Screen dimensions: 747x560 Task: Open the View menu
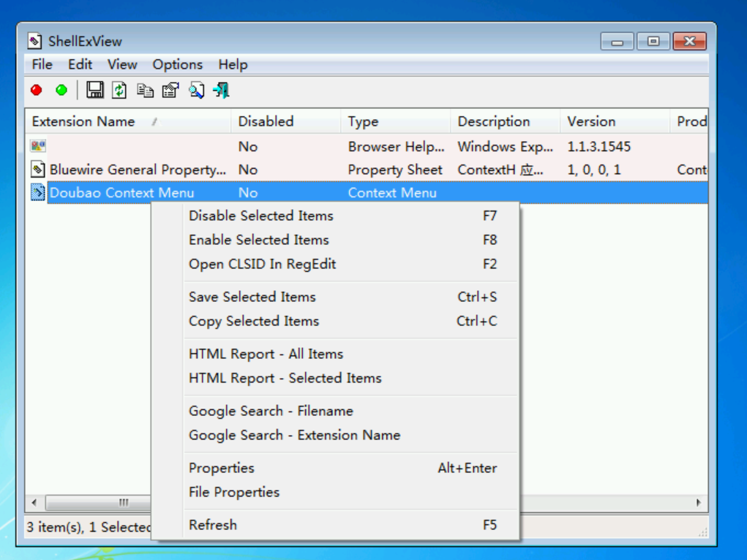tap(122, 64)
